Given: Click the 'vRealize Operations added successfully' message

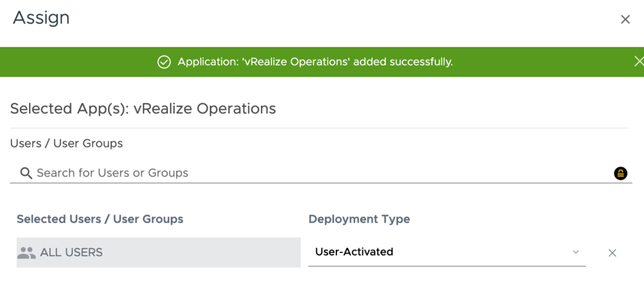Looking at the screenshot, I should tap(315, 62).
